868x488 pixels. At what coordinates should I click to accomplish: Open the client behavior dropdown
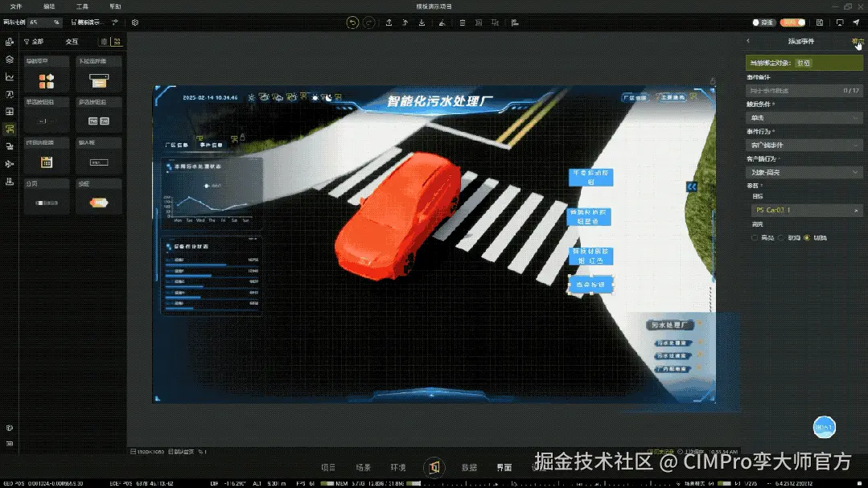[804, 173]
